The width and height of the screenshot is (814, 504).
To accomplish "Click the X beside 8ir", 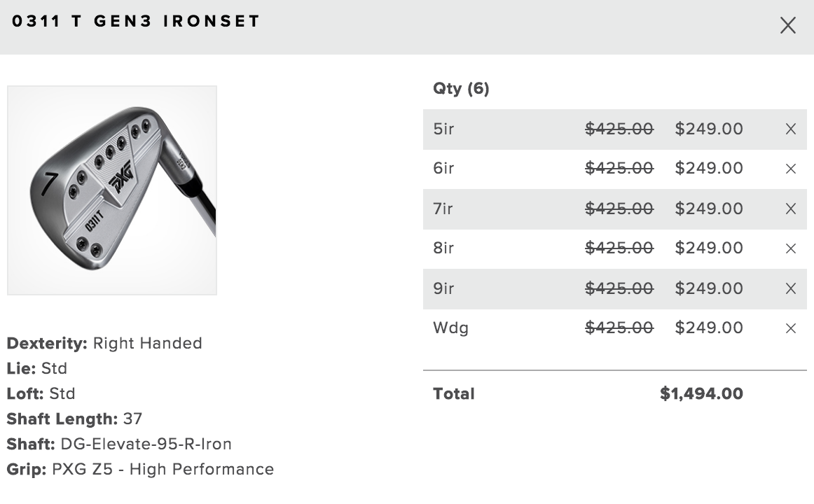I will (x=791, y=248).
